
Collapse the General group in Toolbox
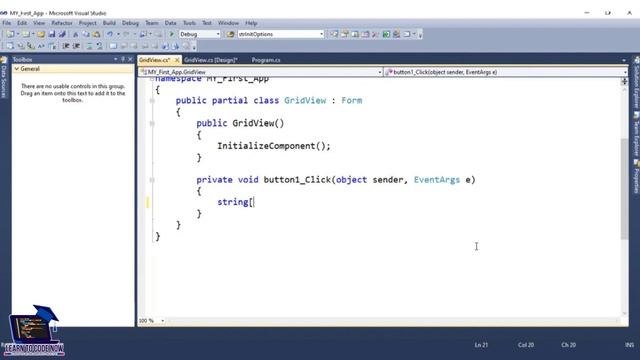point(17,69)
